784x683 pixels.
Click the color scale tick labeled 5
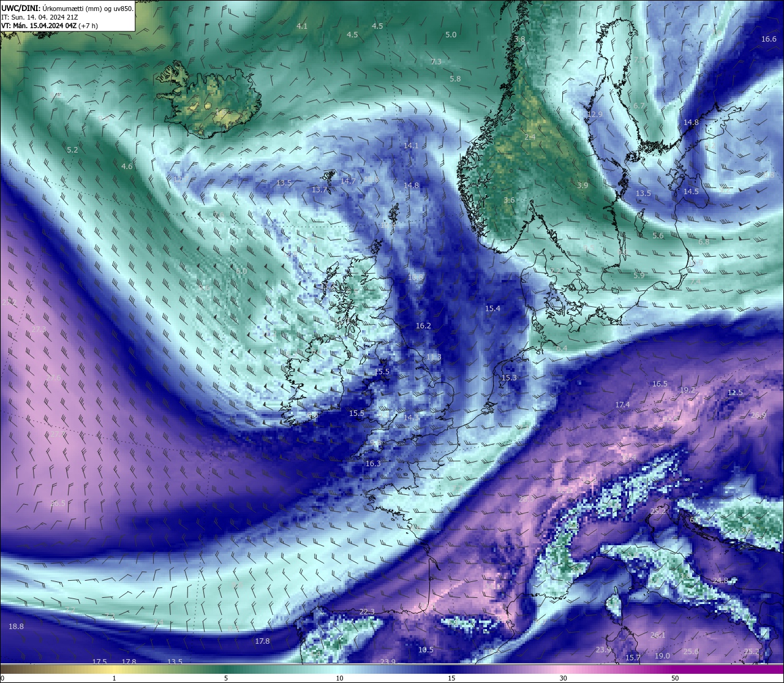click(226, 678)
